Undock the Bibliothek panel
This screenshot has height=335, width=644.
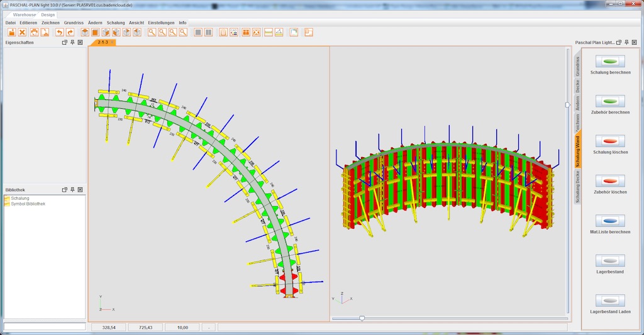point(65,189)
